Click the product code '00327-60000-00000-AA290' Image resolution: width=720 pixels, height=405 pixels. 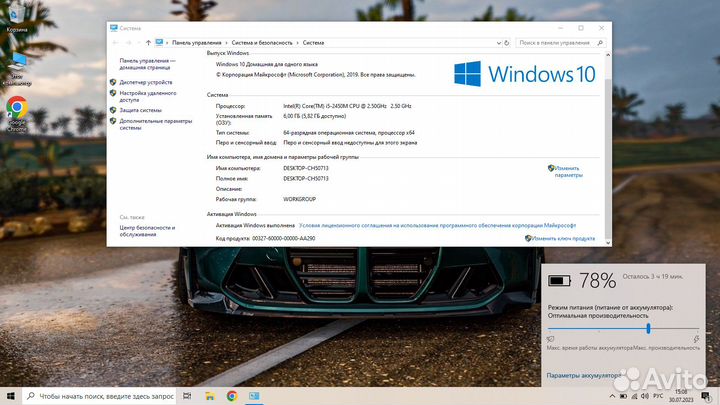click(283, 238)
